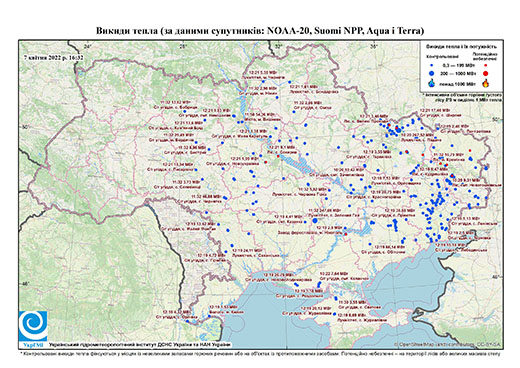The width and height of the screenshot is (520, 368).
Task: Select the large blue circle legend symbol
Action: [432, 73]
